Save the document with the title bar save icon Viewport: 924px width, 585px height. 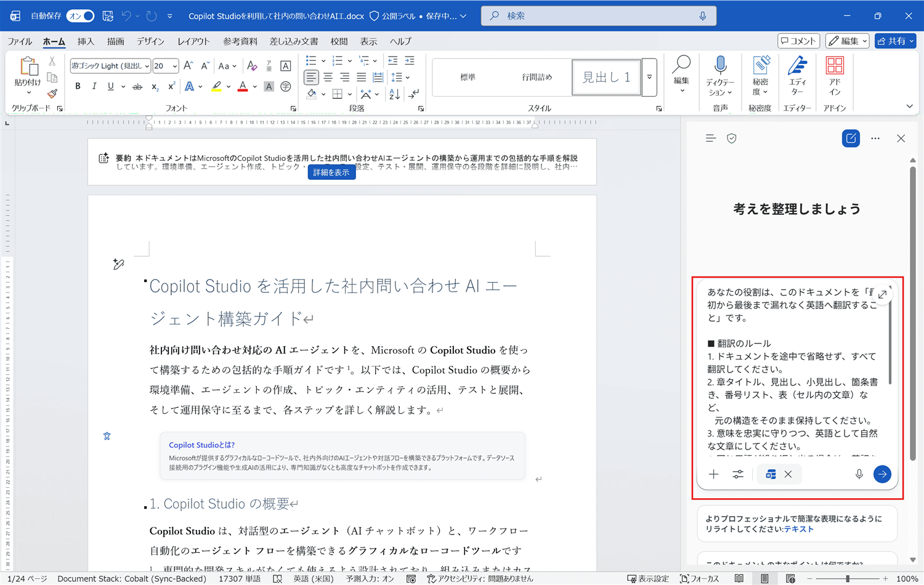pos(108,16)
